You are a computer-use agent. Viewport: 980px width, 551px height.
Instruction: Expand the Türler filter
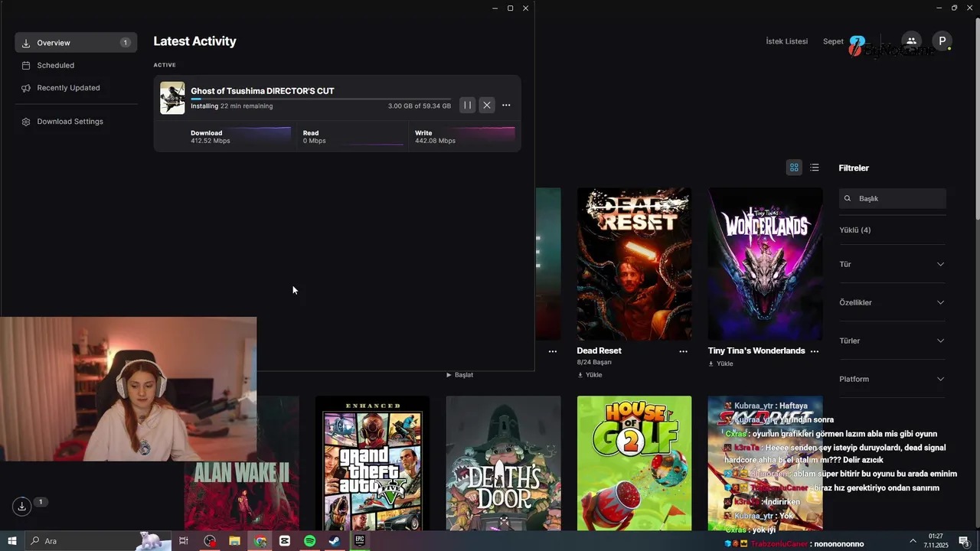tap(892, 341)
